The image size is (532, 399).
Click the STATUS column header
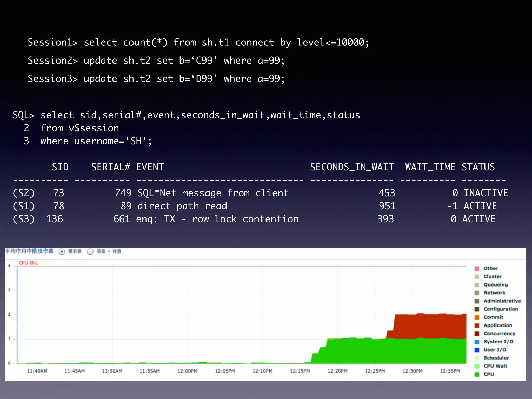click(x=478, y=167)
